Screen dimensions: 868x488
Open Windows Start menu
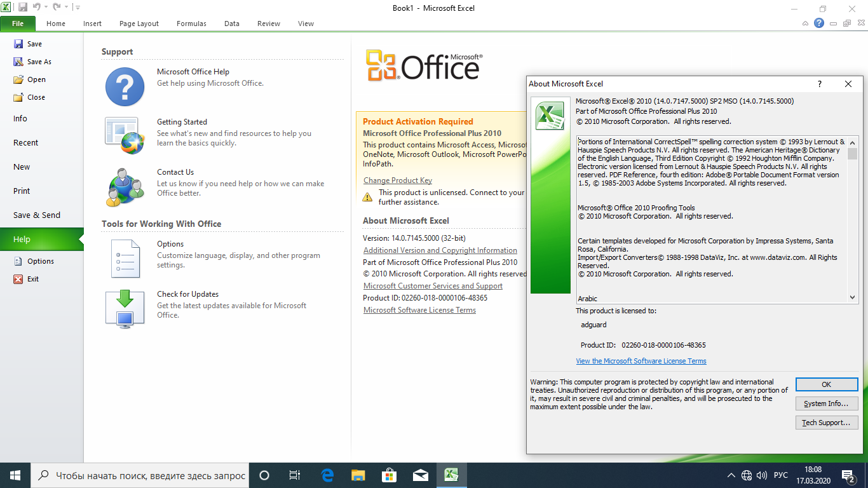(x=15, y=475)
